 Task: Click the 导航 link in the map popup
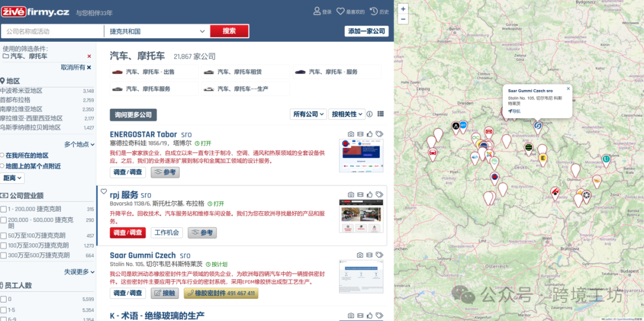click(514, 111)
